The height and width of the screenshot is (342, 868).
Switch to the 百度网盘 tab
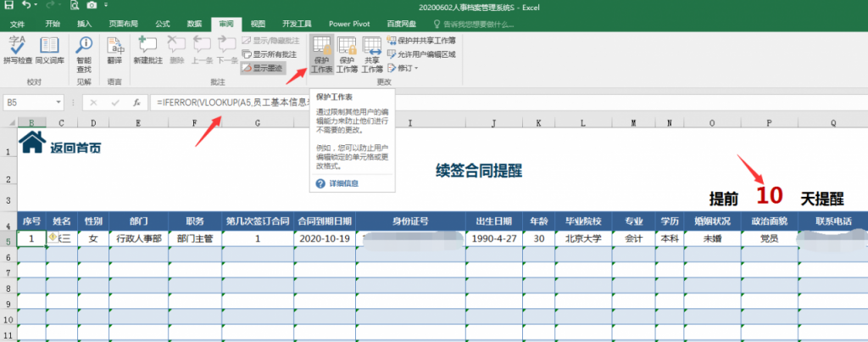pyautogui.click(x=401, y=25)
